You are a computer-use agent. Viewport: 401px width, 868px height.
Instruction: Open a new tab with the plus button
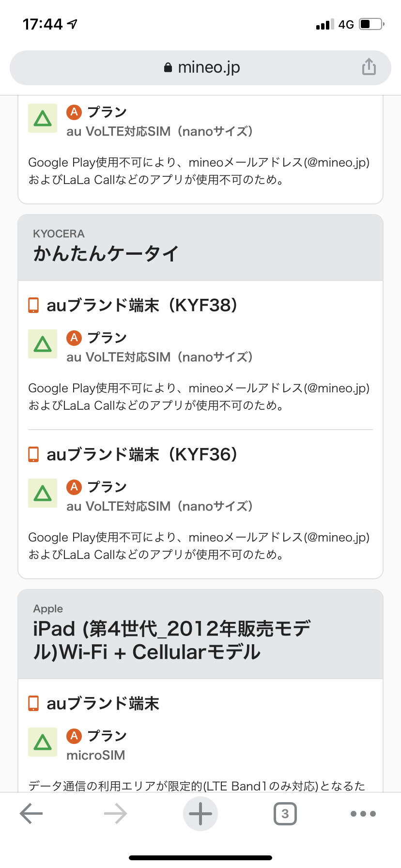coord(200,814)
